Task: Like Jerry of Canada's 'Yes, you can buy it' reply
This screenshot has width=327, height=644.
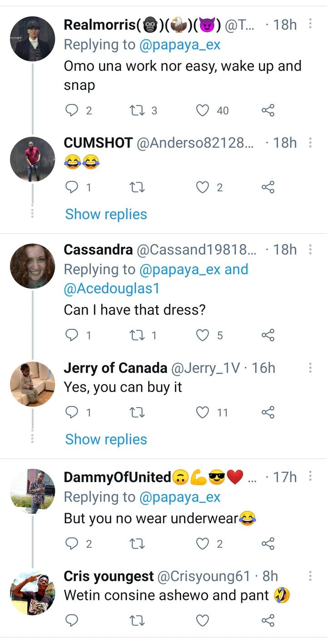Action: (x=203, y=413)
